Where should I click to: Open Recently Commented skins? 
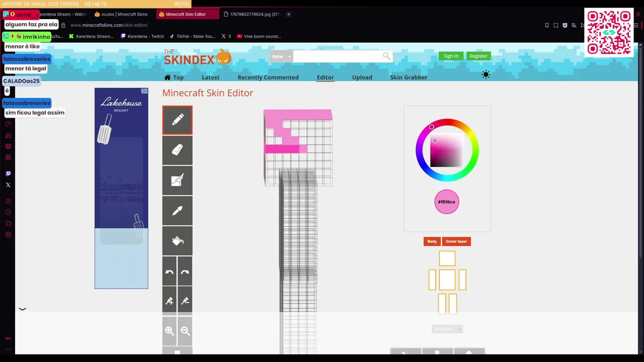pos(268,77)
